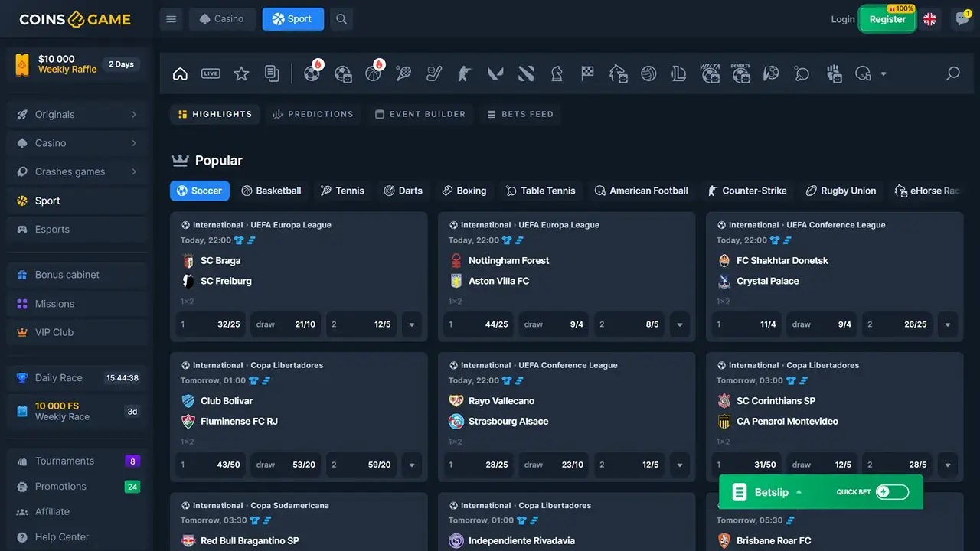Open the Live events icon
Viewport: 980px width, 551px height.
211,73
